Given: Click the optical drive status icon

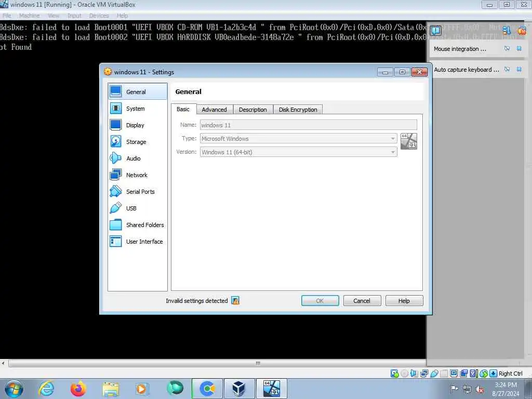Looking at the screenshot, I should pyautogui.click(x=404, y=374).
